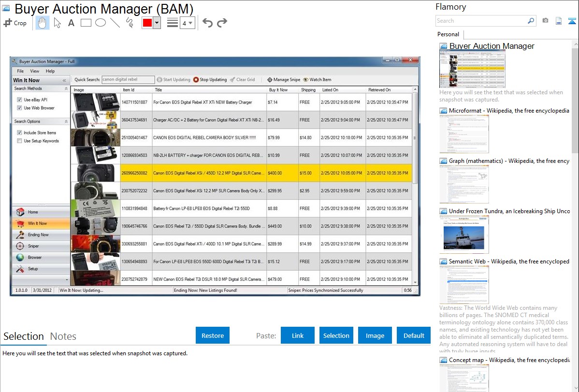Choose the text annotation tool

tap(71, 23)
